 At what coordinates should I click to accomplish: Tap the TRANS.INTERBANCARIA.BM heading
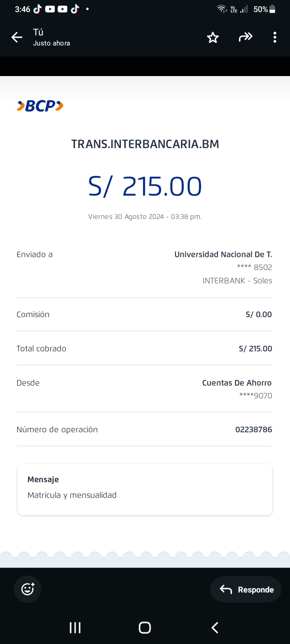coord(145,144)
